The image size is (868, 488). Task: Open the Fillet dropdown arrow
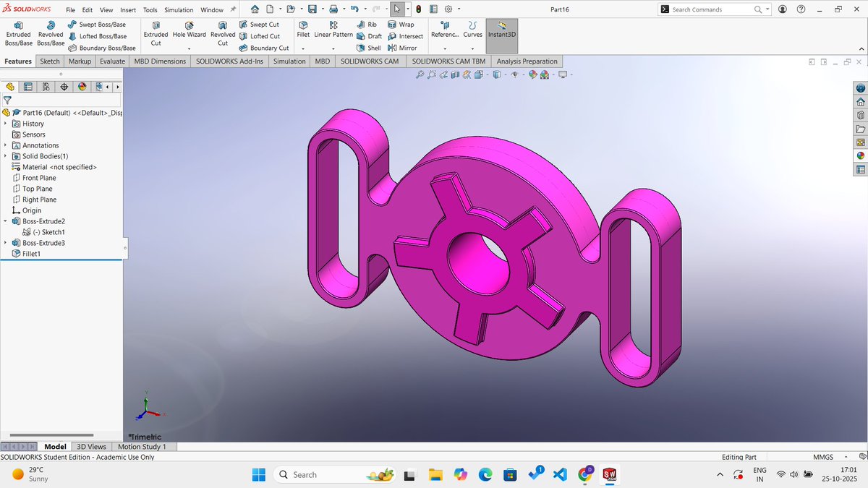pos(303,48)
